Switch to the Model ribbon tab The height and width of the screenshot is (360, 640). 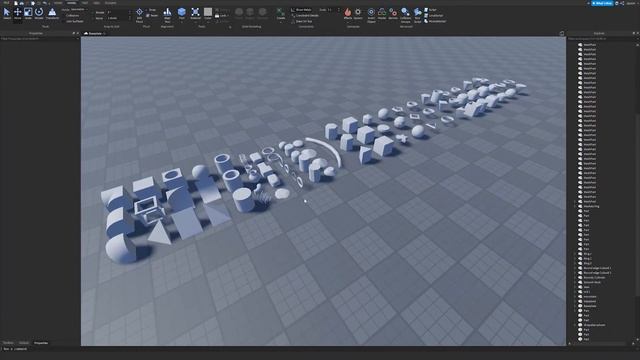point(71,2)
